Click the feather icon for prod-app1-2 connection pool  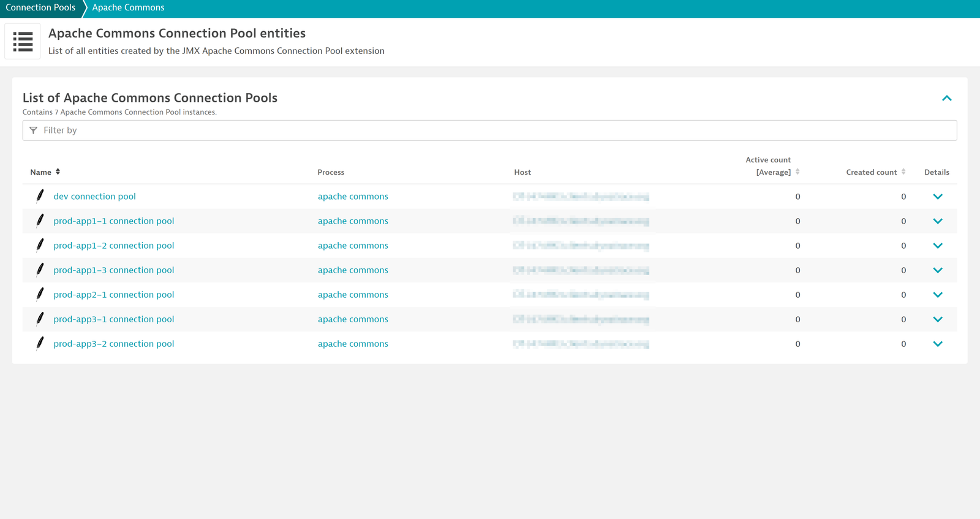click(40, 245)
